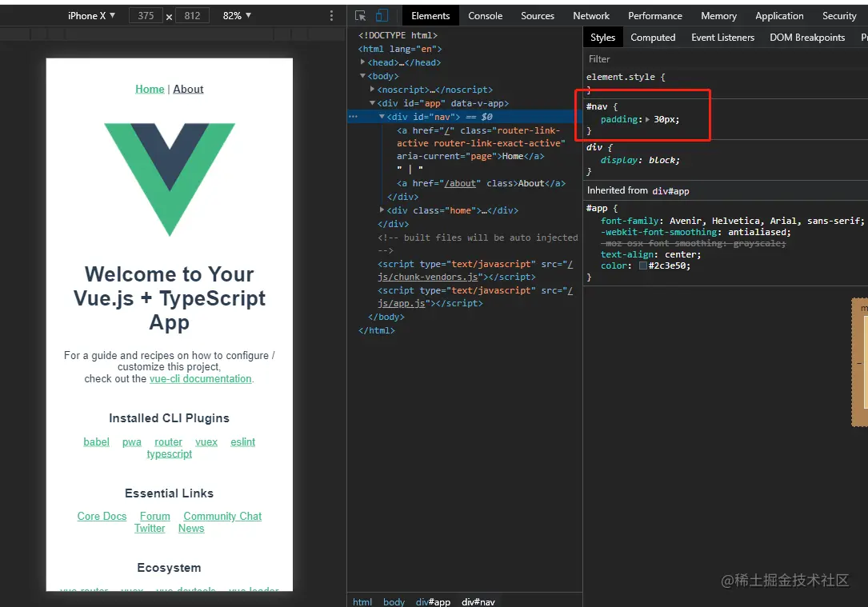Select the html lang en line
The height and width of the screenshot is (607, 868).
point(400,49)
